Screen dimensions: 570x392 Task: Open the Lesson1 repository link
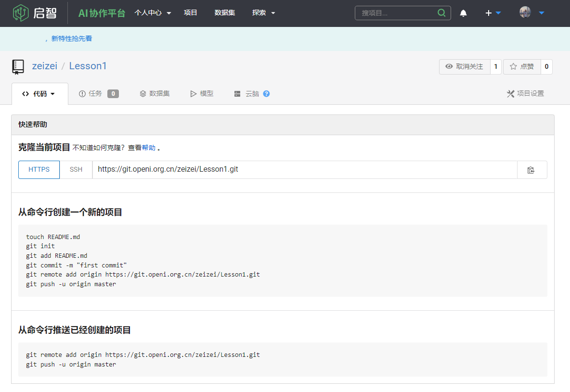88,66
